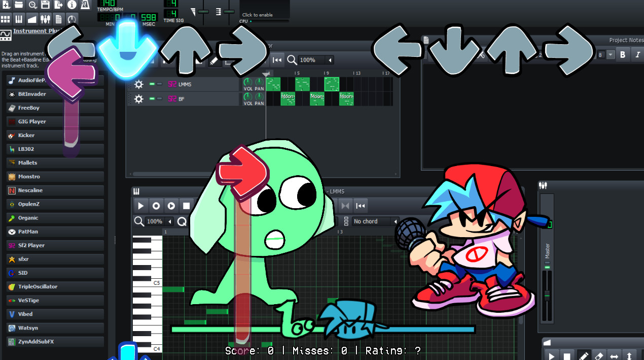Record while playing in Piano Roll
The width and height of the screenshot is (644, 360).
tap(171, 206)
